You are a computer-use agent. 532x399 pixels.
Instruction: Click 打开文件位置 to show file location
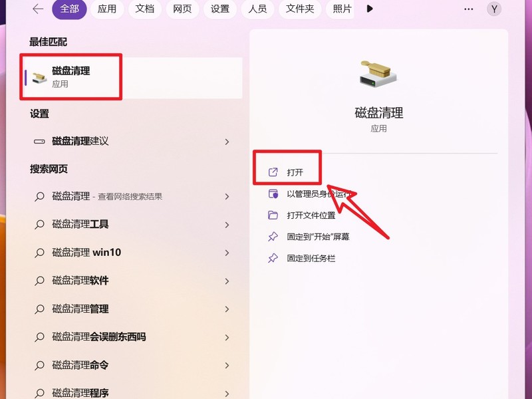[302, 215]
